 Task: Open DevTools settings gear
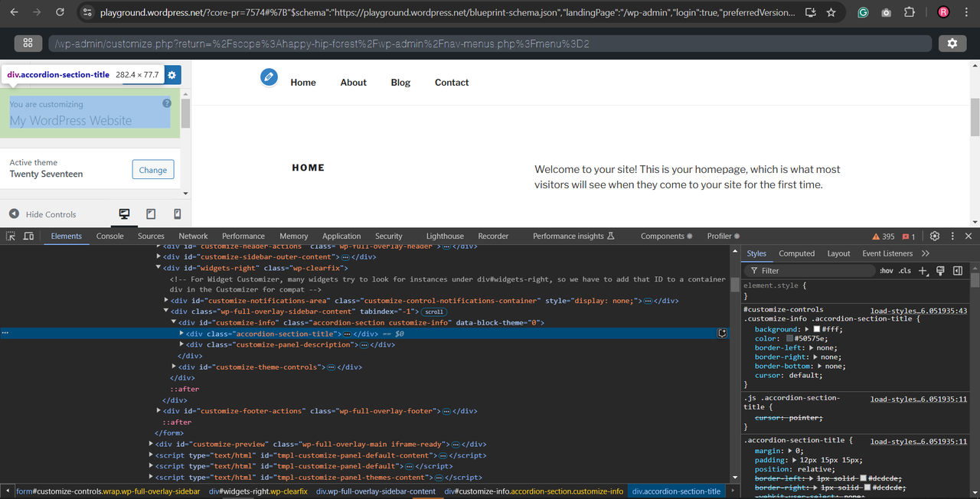tap(935, 236)
